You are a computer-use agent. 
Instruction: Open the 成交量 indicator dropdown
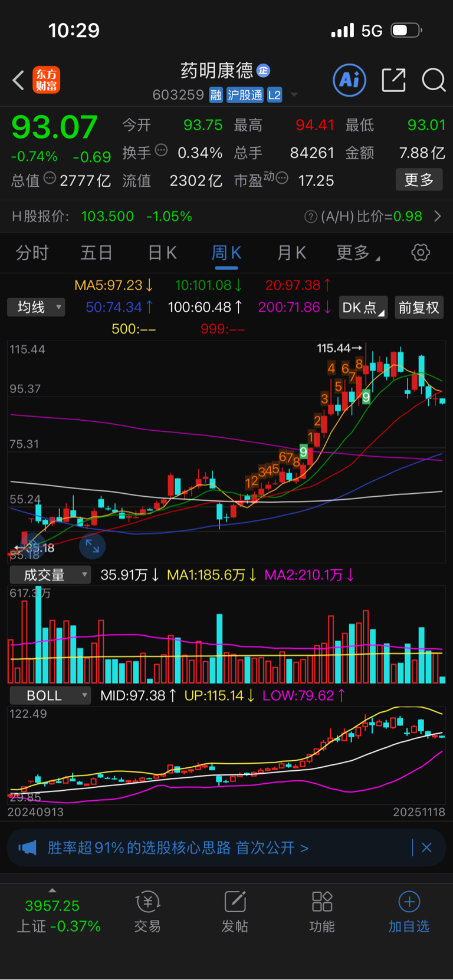point(50,575)
